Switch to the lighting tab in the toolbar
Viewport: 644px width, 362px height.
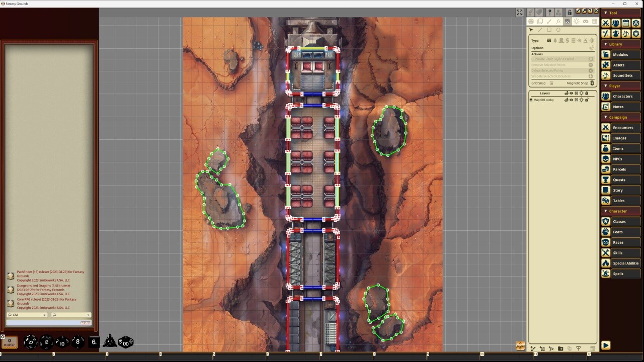tap(577, 21)
